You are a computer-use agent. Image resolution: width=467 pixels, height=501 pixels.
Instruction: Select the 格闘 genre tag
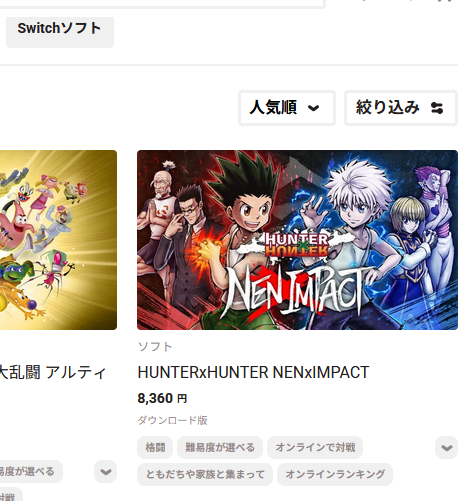tap(155, 447)
